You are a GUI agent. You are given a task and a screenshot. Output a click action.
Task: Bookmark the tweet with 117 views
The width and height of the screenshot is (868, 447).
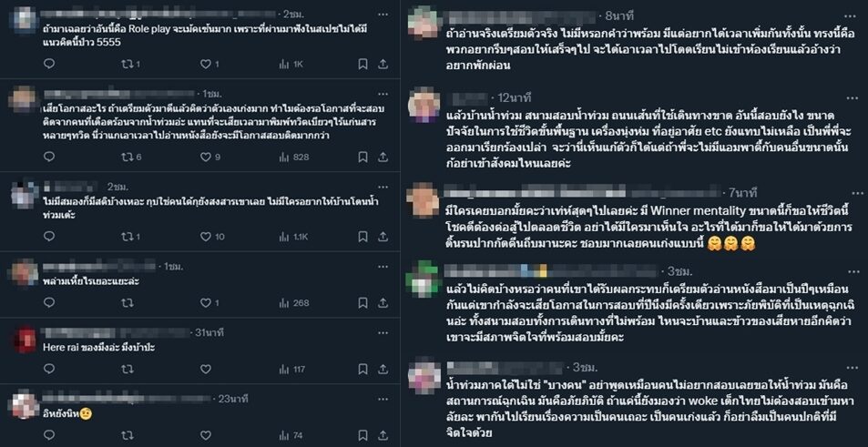(x=363, y=369)
